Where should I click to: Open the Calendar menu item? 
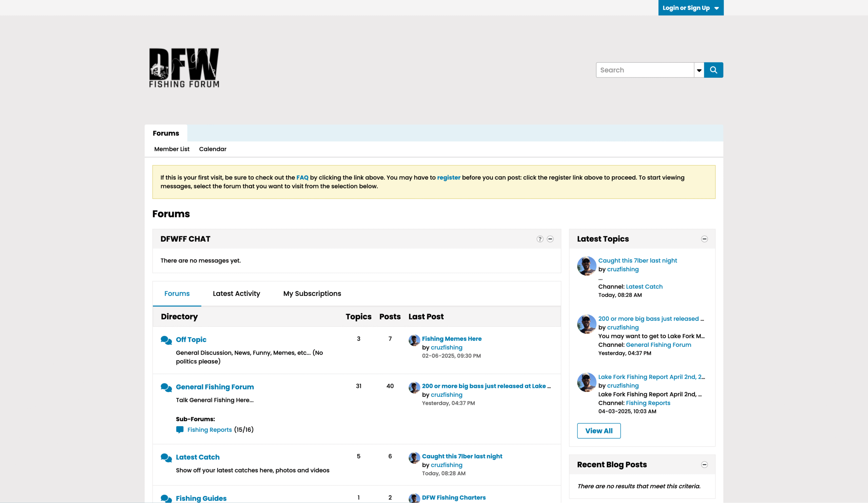click(213, 149)
